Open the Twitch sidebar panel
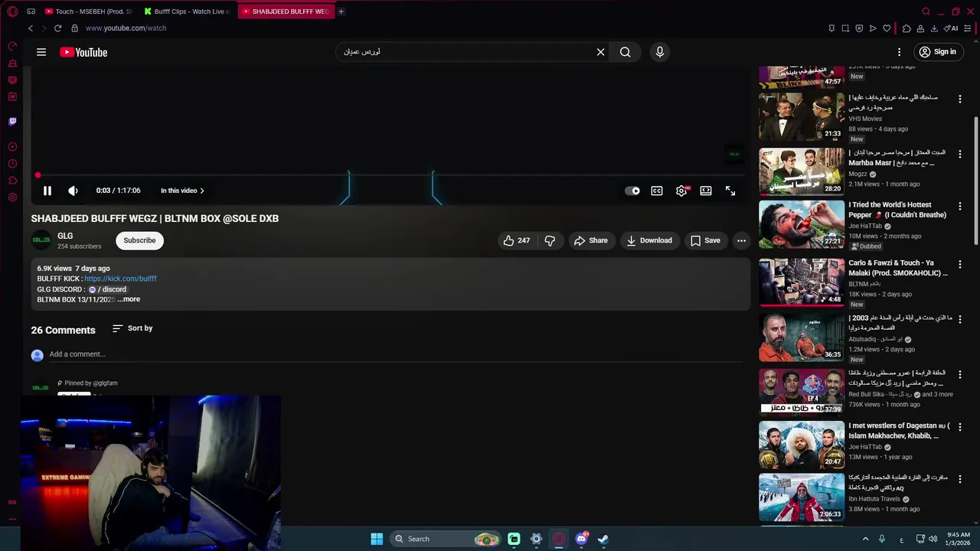 (x=12, y=121)
